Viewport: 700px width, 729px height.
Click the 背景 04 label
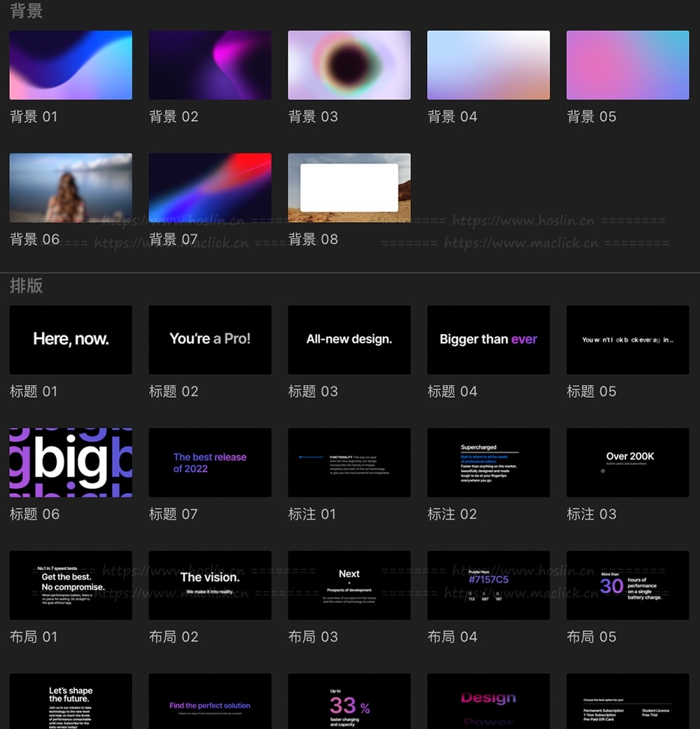452,116
